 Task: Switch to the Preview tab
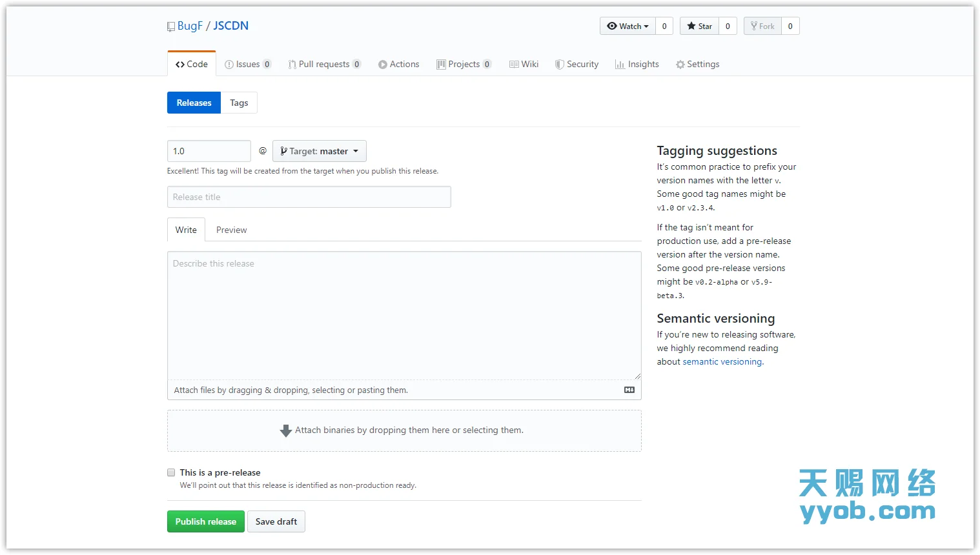[230, 230]
